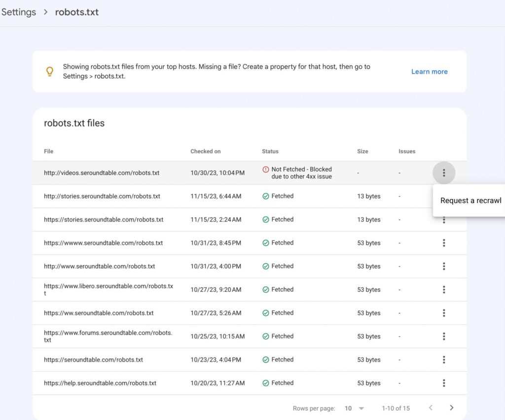Select http://stories.seroundtable.com/robots.txt file entry
This screenshot has height=420, width=505.
pos(102,196)
